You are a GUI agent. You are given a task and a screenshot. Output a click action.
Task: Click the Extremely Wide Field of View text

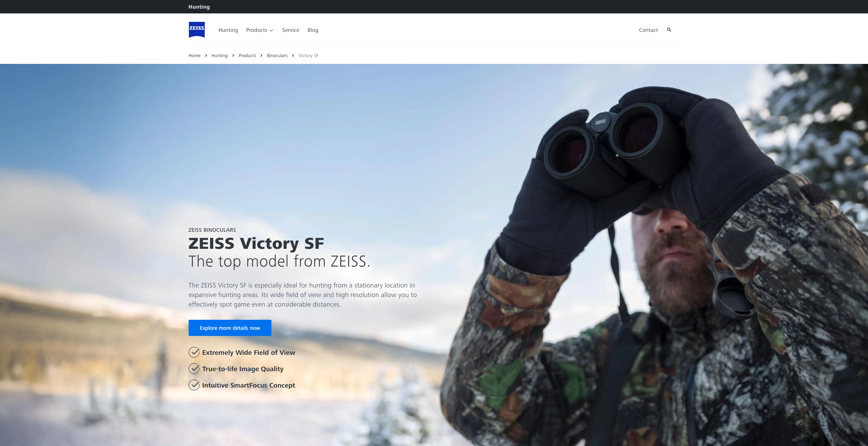(249, 352)
